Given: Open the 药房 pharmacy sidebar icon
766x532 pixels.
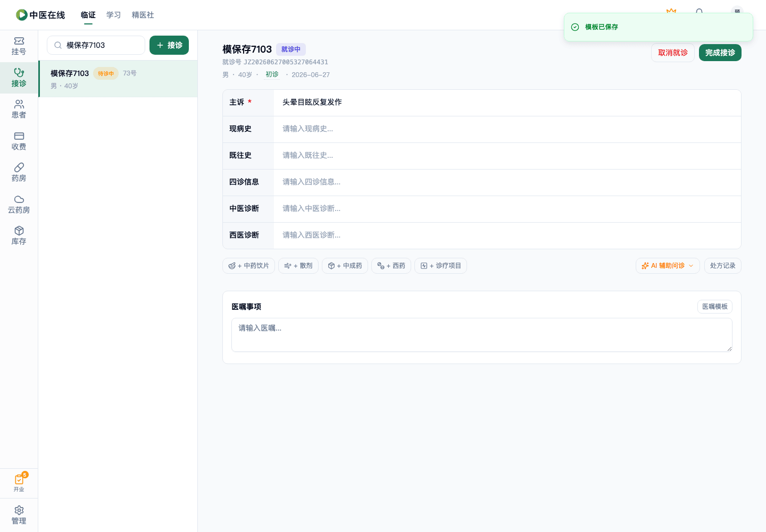Looking at the screenshot, I should [x=19, y=167].
